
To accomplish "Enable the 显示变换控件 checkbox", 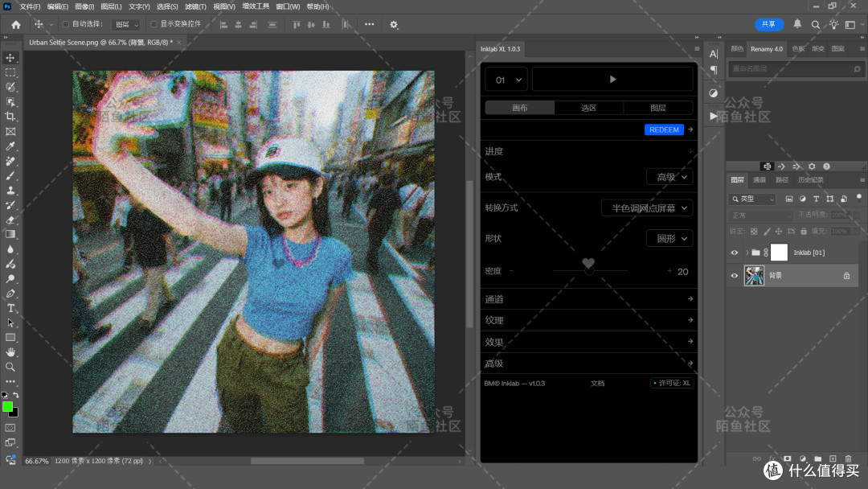I will click(x=154, y=24).
